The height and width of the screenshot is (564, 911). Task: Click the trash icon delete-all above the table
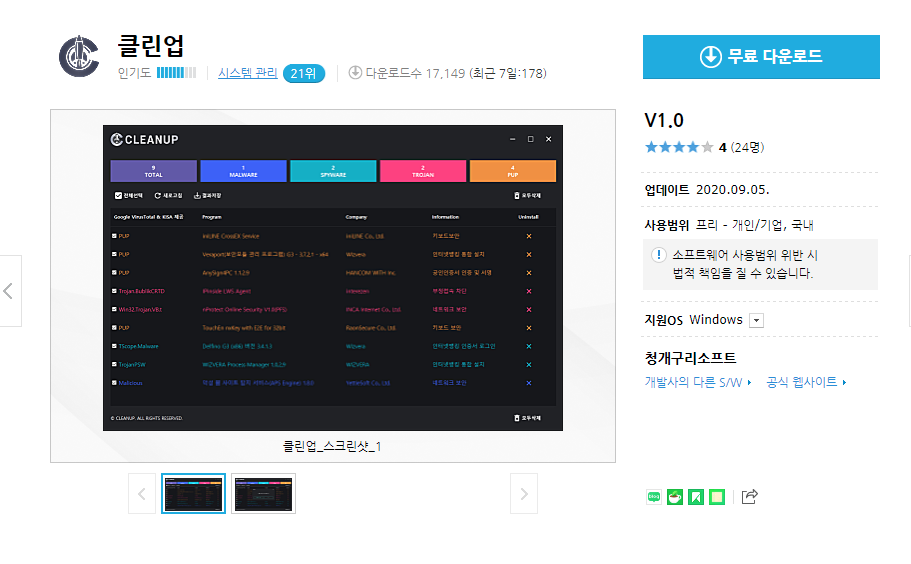(517, 196)
